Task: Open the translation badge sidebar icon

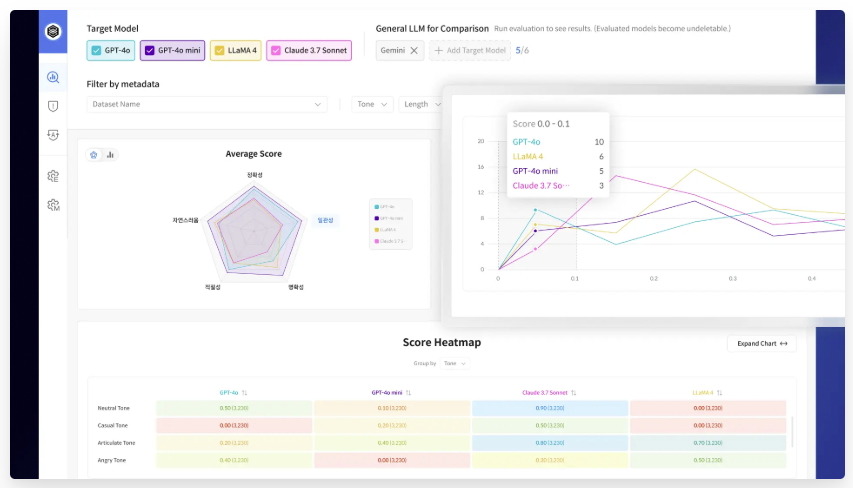Action: pos(53,135)
